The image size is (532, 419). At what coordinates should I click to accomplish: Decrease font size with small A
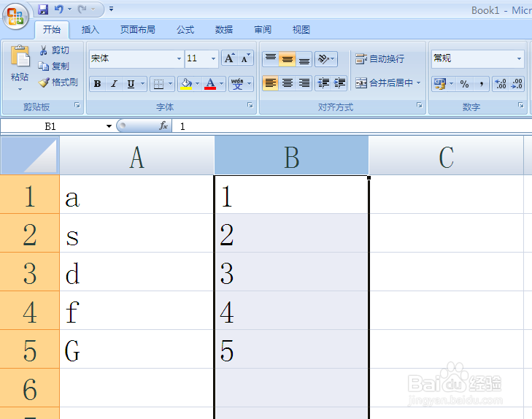(246, 58)
